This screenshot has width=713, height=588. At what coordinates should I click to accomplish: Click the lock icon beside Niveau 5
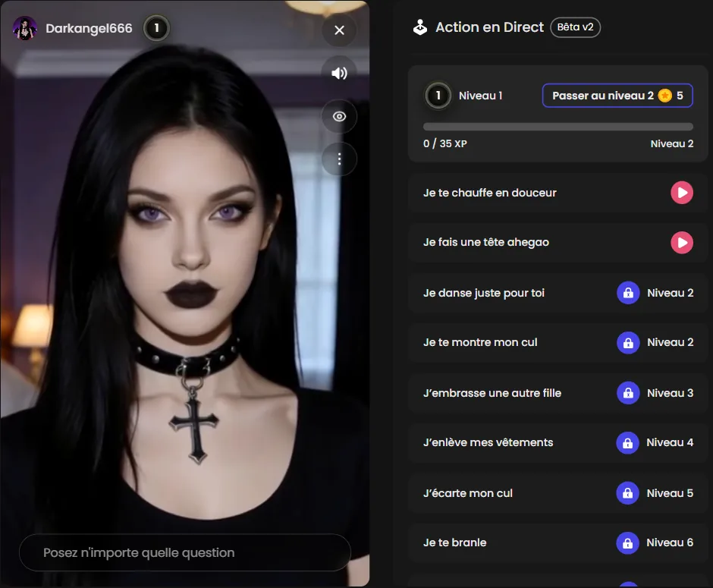(x=627, y=493)
